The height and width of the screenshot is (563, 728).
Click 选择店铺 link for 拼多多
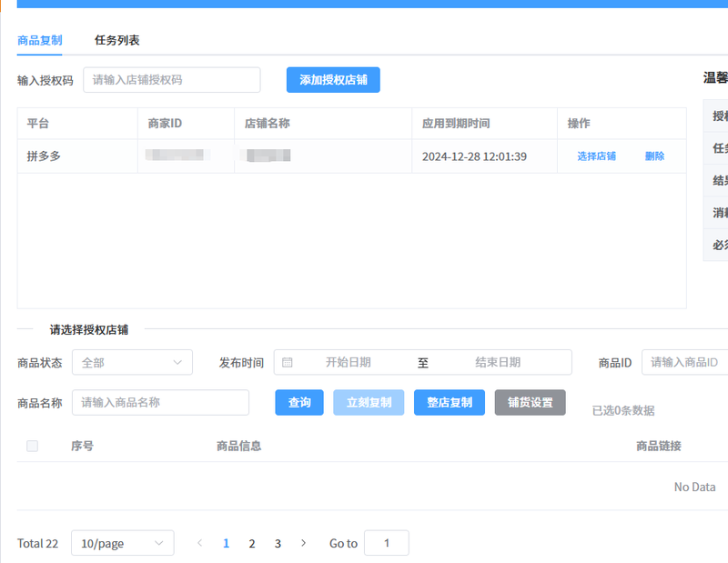pos(596,156)
